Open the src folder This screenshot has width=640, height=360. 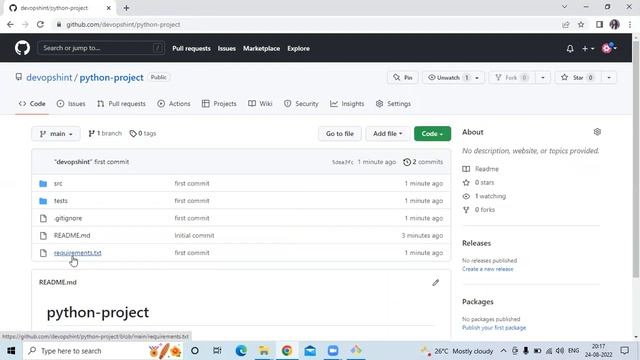point(58,184)
